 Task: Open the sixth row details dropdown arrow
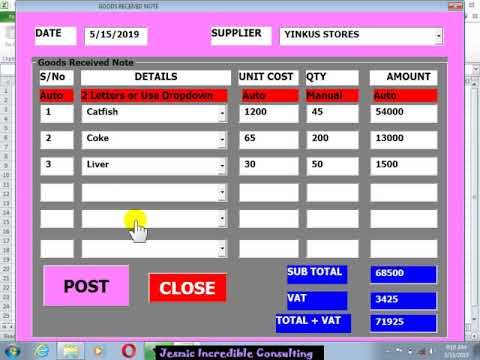click(222, 249)
